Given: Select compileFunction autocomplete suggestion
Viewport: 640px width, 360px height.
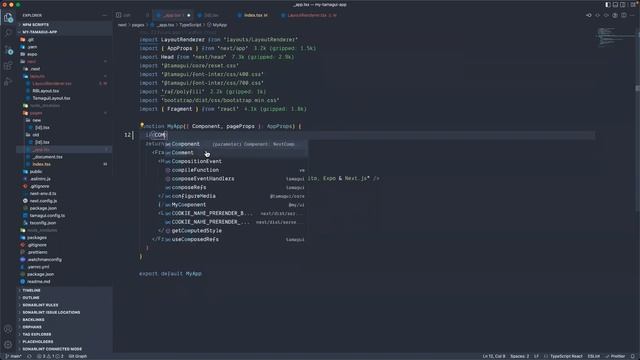Looking at the screenshot, I should [236, 170].
